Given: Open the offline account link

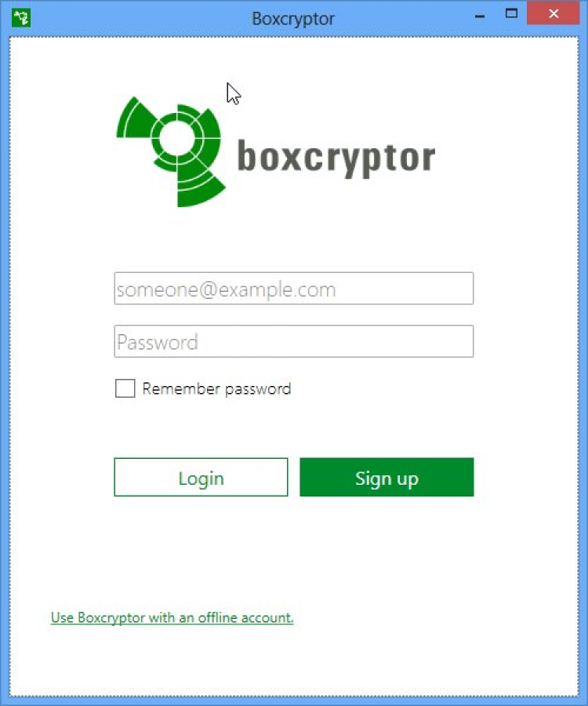Looking at the screenshot, I should pos(172,617).
